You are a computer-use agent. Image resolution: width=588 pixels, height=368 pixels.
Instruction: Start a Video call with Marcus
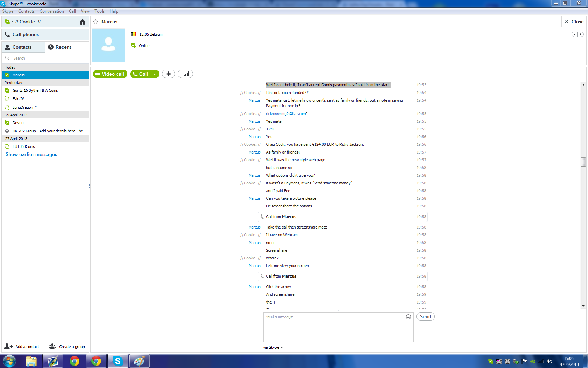point(110,74)
